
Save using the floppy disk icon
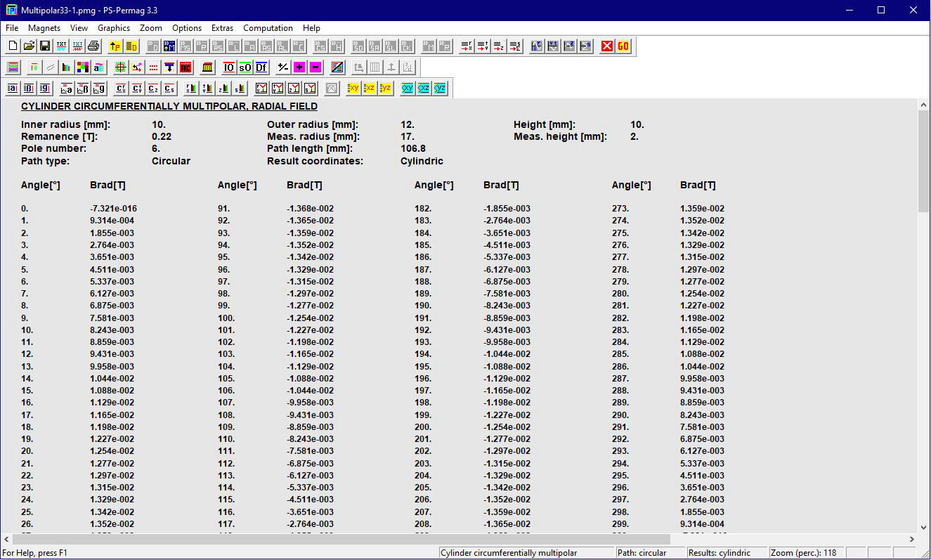pyautogui.click(x=45, y=46)
